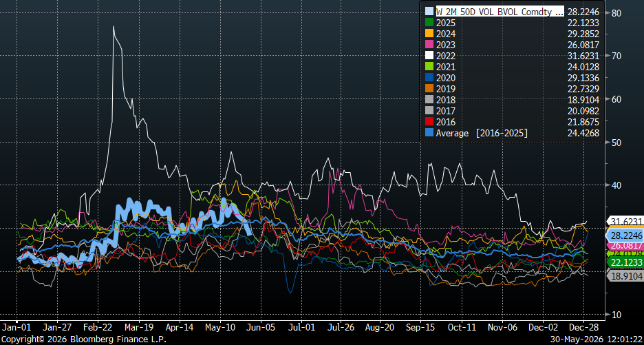Click the 'Nov-06' x-axis date label
644x345 pixels.
tap(502, 328)
